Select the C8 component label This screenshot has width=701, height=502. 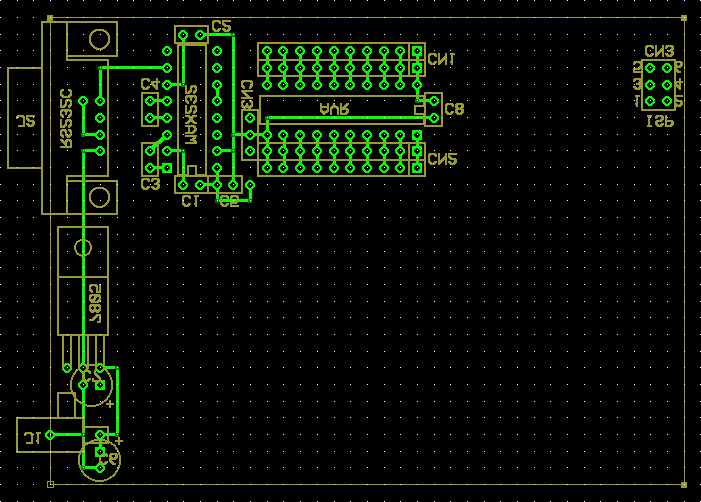[455, 108]
